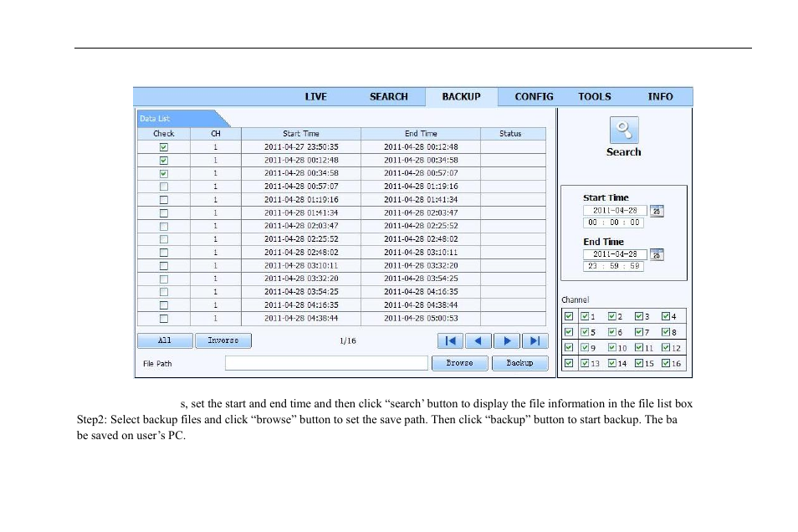Switch to the SEARCH tab

tap(389, 97)
